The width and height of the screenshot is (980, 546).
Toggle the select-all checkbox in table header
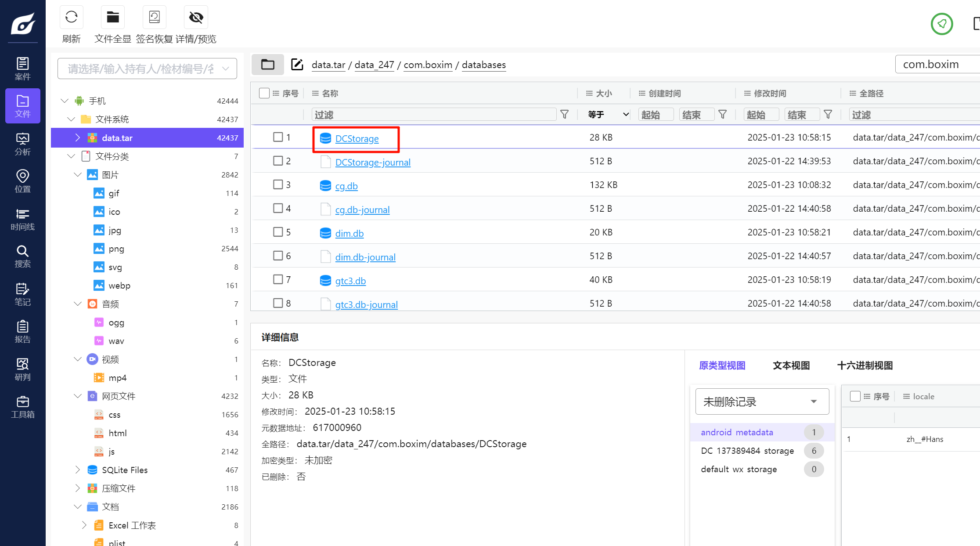coord(264,93)
